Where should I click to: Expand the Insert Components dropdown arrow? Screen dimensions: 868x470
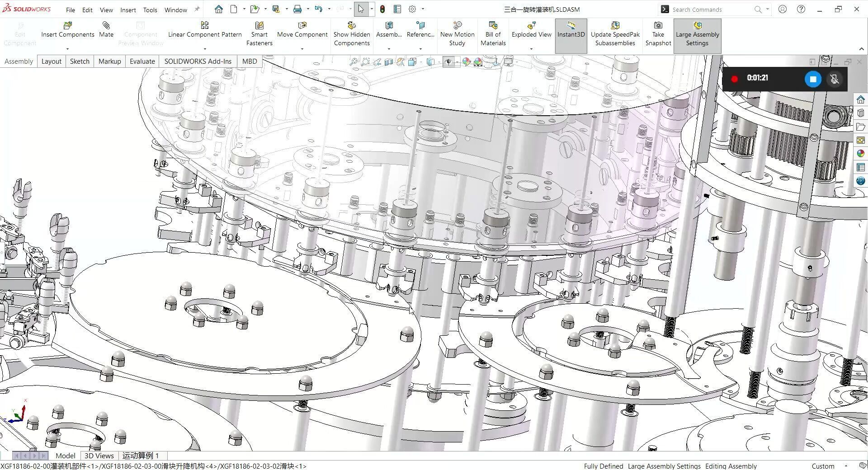tap(67, 49)
